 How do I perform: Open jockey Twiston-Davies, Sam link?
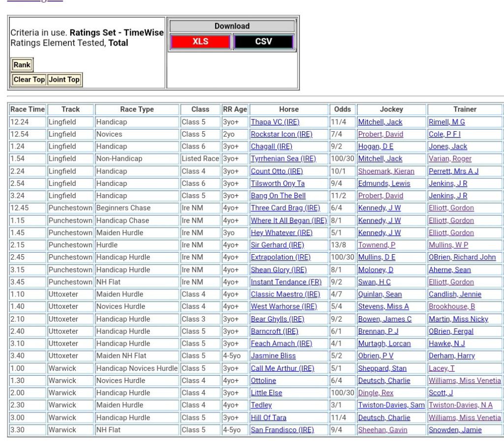click(391, 405)
